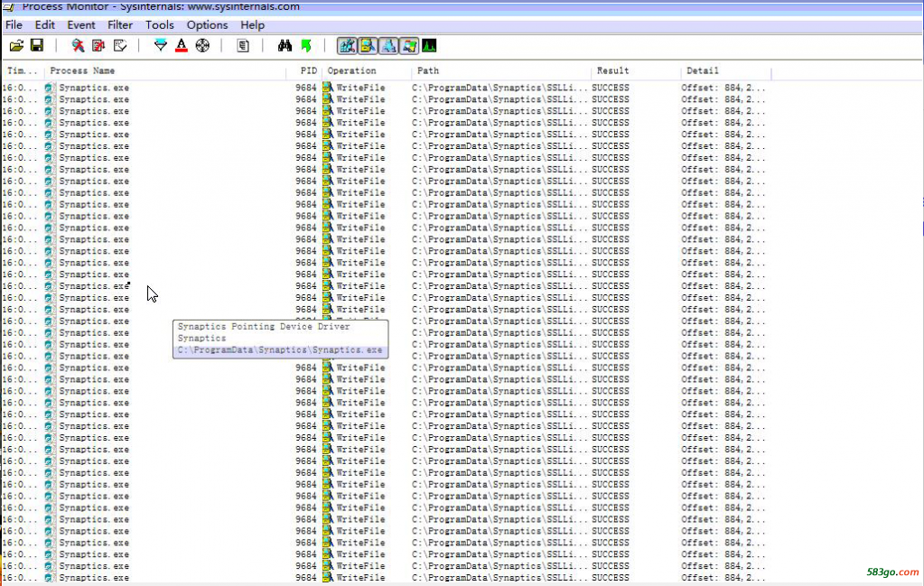Screen dimensions: 924x586
Task: Save the captured events with the floppy disk icon
Action: pos(36,45)
